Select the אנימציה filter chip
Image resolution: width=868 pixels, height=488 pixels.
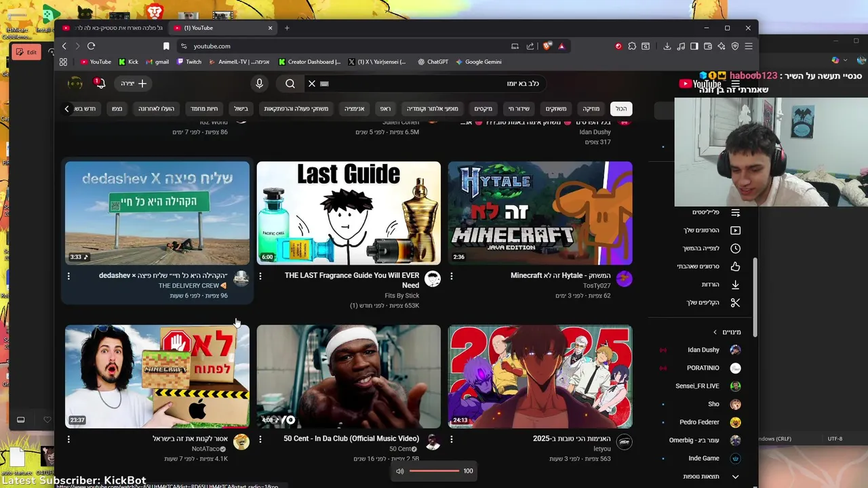pos(354,108)
